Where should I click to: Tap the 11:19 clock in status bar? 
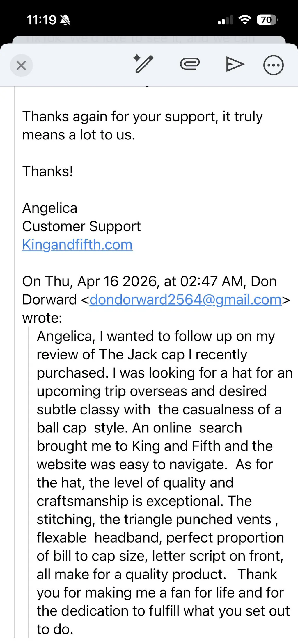(x=41, y=20)
